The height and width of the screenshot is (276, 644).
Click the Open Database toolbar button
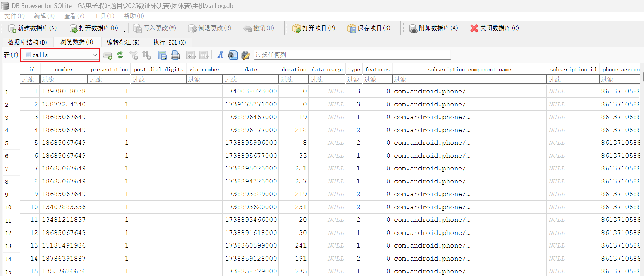click(x=94, y=28)
